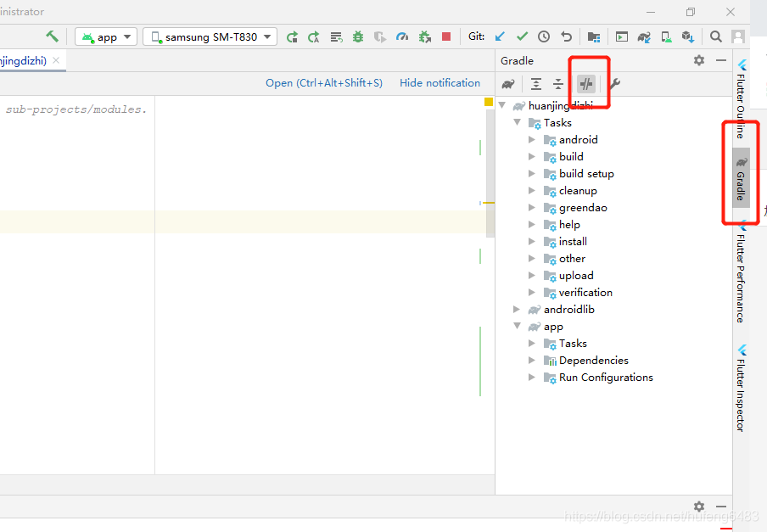Hide the bottom panel with minus icon
Viewport: 767px width, 532px height.
point(721,506)
